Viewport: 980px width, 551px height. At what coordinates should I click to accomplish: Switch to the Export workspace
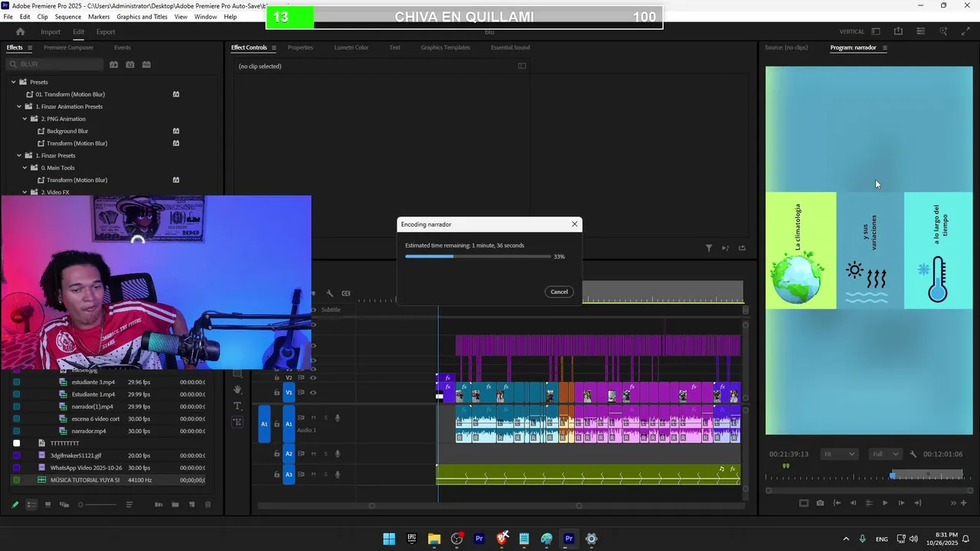tap(106, 31)
